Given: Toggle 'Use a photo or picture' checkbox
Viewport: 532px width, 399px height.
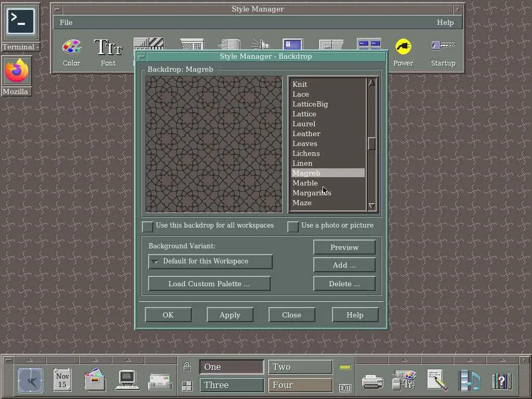Looking at the screenshot, I should tap(294, 227).
